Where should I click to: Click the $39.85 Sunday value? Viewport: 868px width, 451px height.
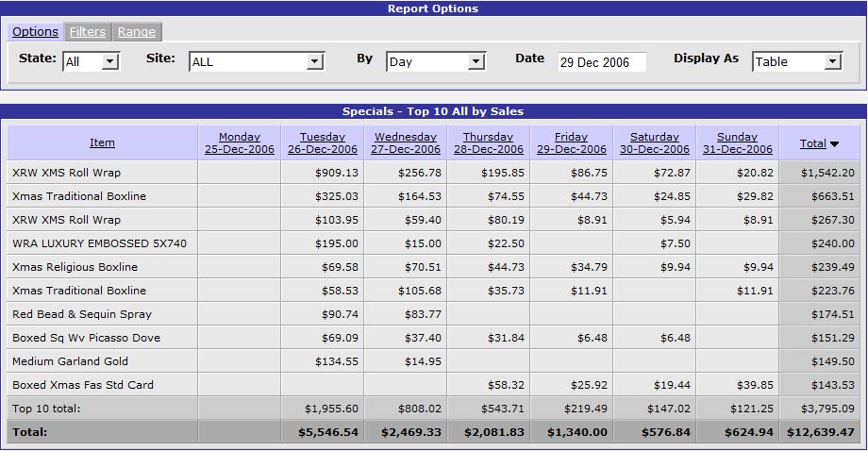[755, 385]
